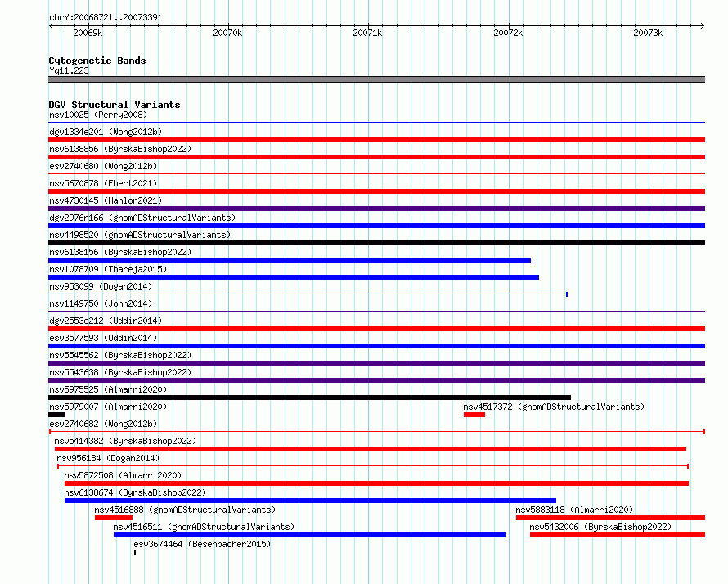The height and width of the screenshot is (584, 728).
Task: Click the gray Yq11.223 cytogenetic band bar
Action: coord(376,79)
